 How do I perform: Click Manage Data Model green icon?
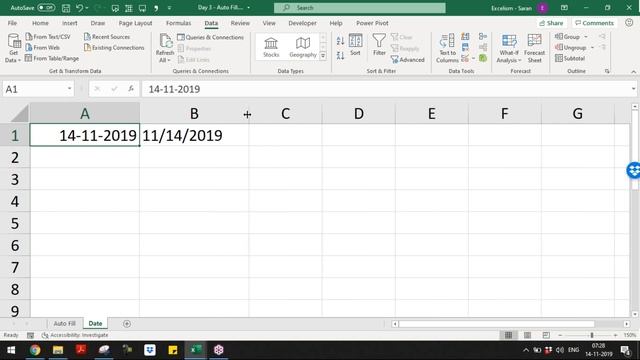point(483,58)
